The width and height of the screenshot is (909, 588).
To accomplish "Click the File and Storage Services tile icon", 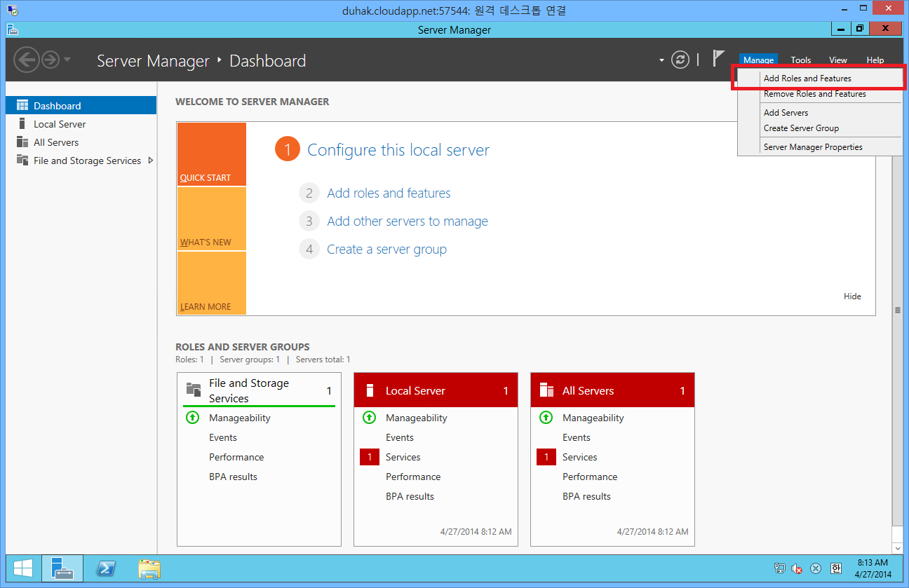I will [x=194, y=389].
